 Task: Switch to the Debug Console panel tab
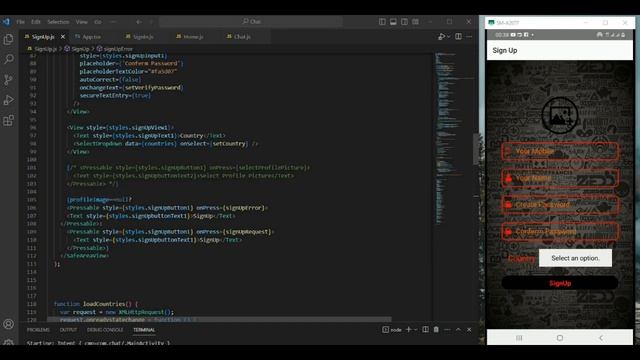pos(105,330)
